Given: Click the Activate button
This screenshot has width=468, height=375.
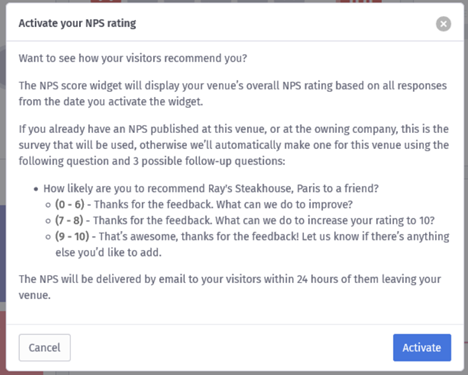Looking at the screenshot, I should coord(422,348).
